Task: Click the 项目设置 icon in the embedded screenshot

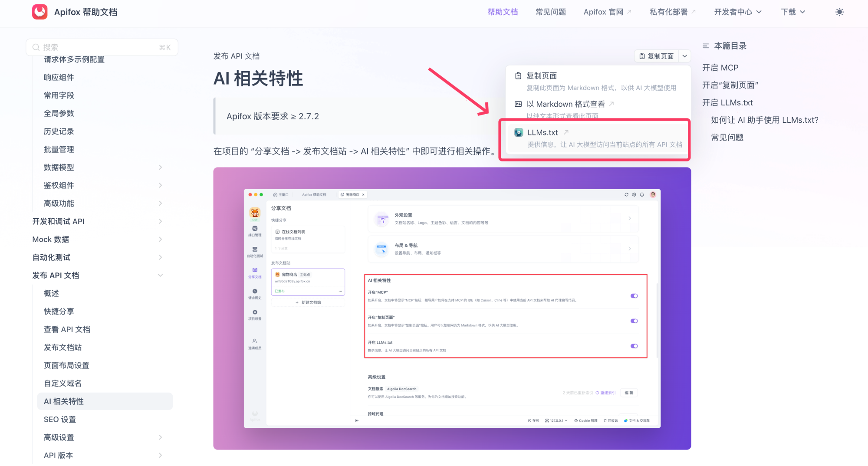Action: [x=255, y=312]
